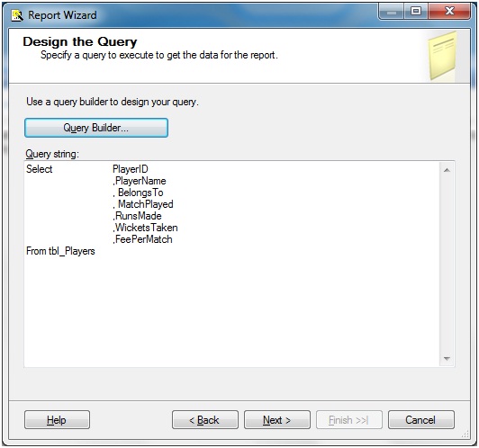
Task: Click the 'From tbl_Players' line
Action: pos(60,251)
